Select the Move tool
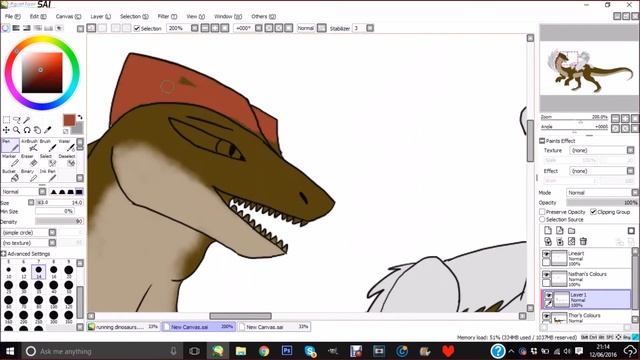 click(6, 130)
